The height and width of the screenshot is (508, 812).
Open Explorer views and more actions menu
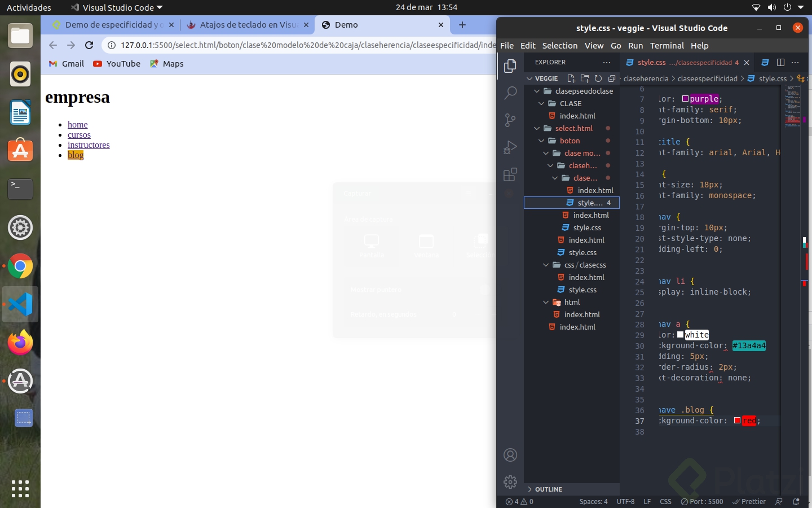pos(607,62)
